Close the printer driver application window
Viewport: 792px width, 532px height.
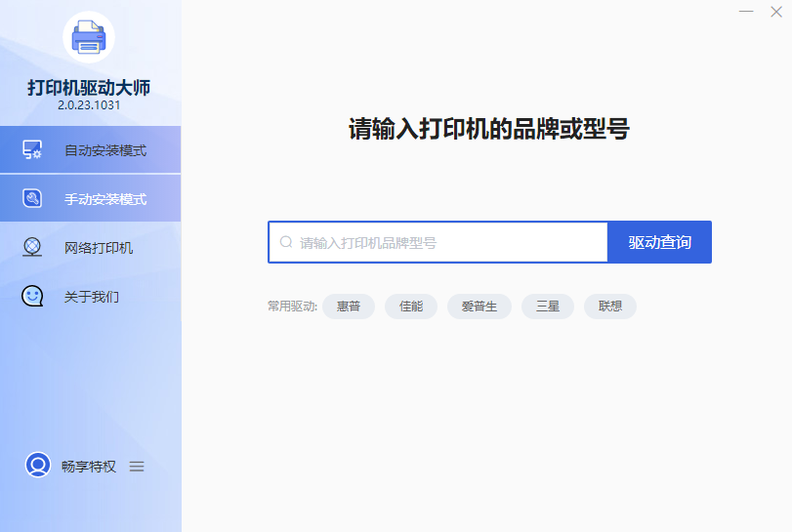(776, 12)
